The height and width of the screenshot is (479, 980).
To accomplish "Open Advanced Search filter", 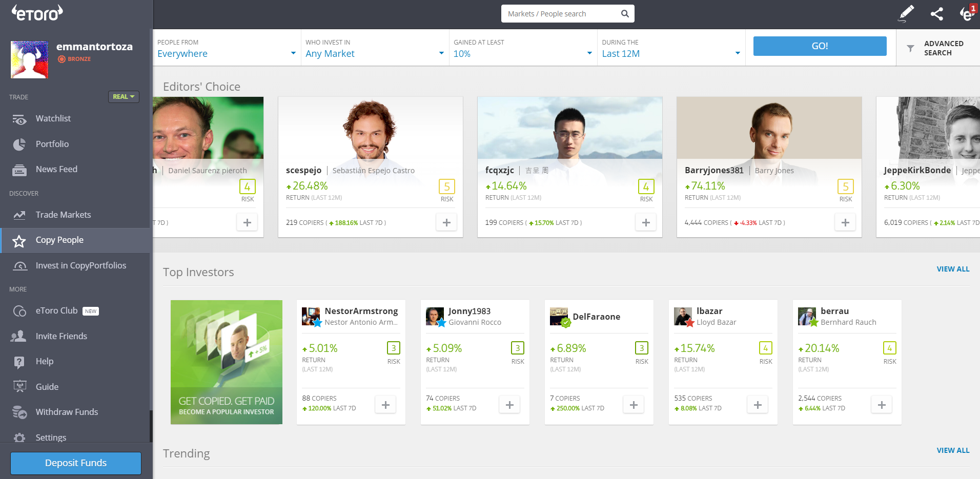I will 938,48.
